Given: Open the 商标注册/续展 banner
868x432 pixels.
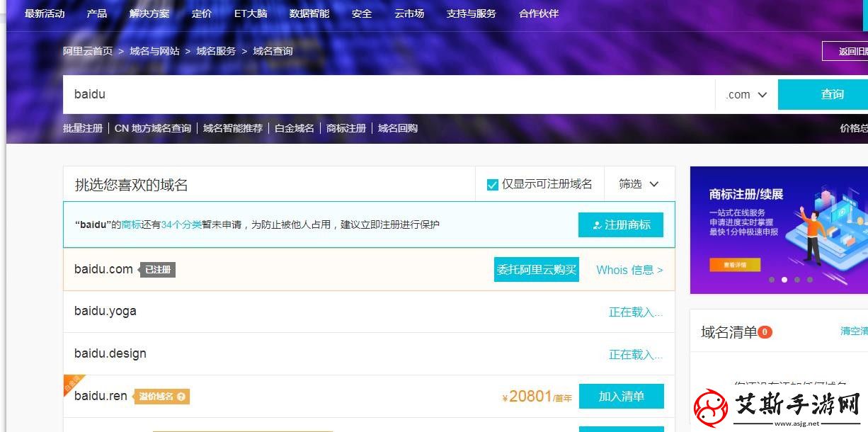Looking at the screenshot, I should pyautogui.click(x=779, y=230).
